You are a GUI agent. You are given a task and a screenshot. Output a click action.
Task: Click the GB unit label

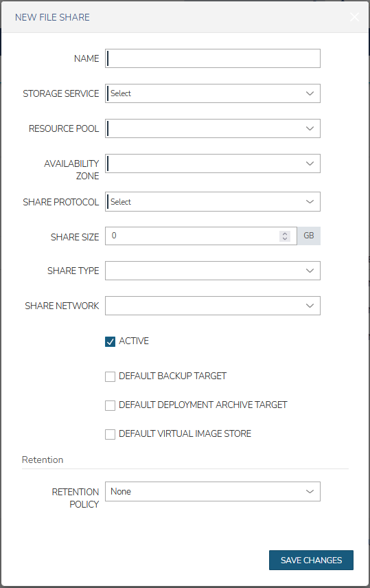pos(309,236)
